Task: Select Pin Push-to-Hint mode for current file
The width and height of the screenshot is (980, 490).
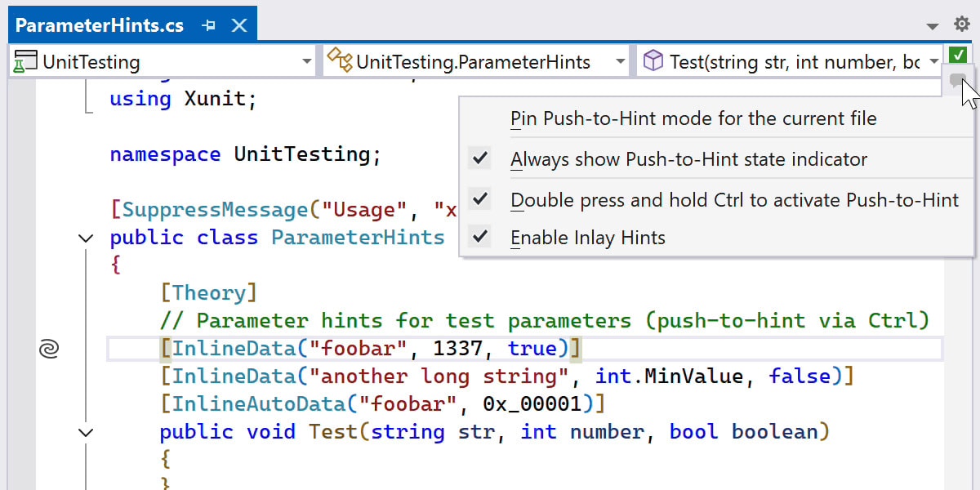Action: pyautogui.click(x=693, y=119)
